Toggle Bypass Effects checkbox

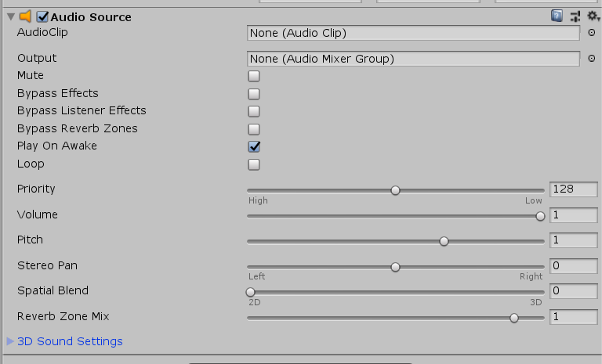click(254, 94)
